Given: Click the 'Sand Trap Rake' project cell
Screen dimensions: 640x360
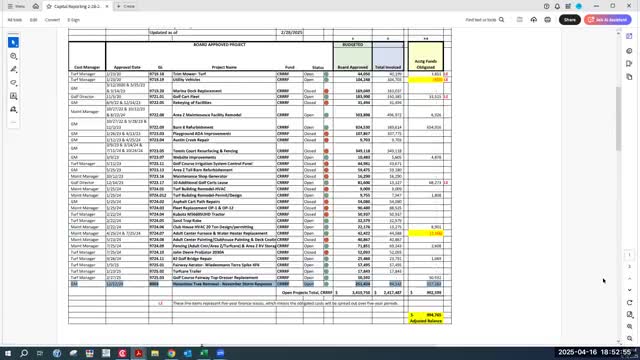Looking at the screenshot, I should point(224,220).
